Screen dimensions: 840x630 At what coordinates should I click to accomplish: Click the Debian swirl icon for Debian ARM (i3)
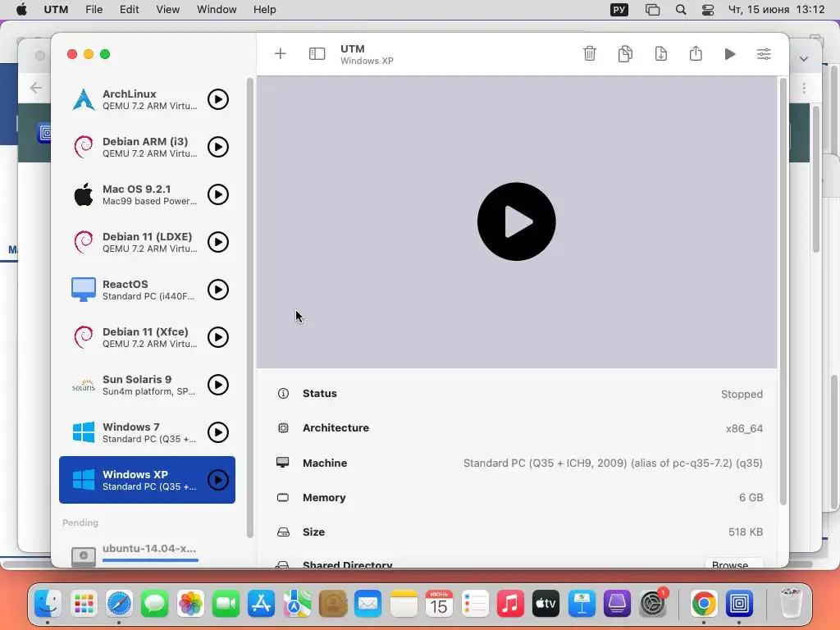(x=84, y=147)
